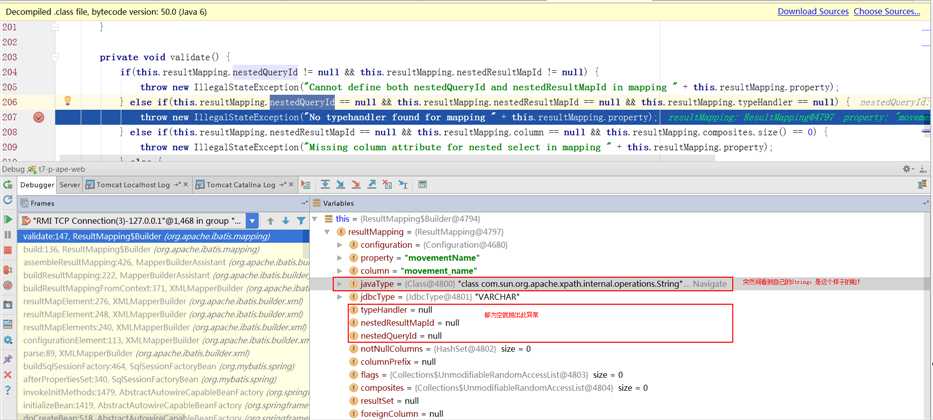Select the build:136 ResultMapping$Builder frame

tap(163, 249)
